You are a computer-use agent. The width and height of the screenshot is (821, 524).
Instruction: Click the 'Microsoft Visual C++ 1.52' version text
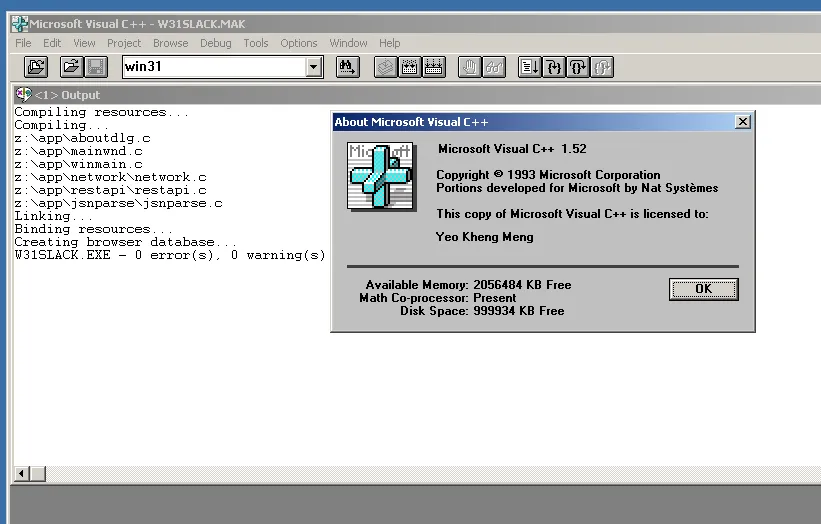click(x=512, y=149)
